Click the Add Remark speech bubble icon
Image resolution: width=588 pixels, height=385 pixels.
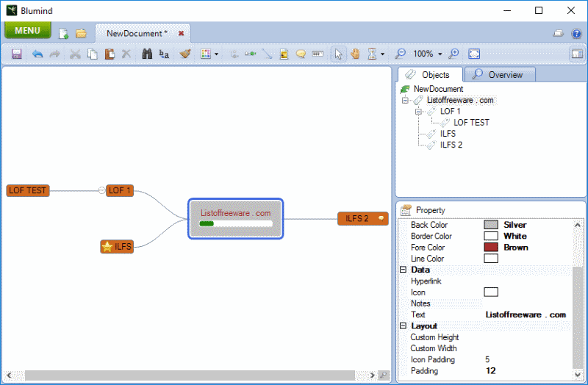point(301,54)
